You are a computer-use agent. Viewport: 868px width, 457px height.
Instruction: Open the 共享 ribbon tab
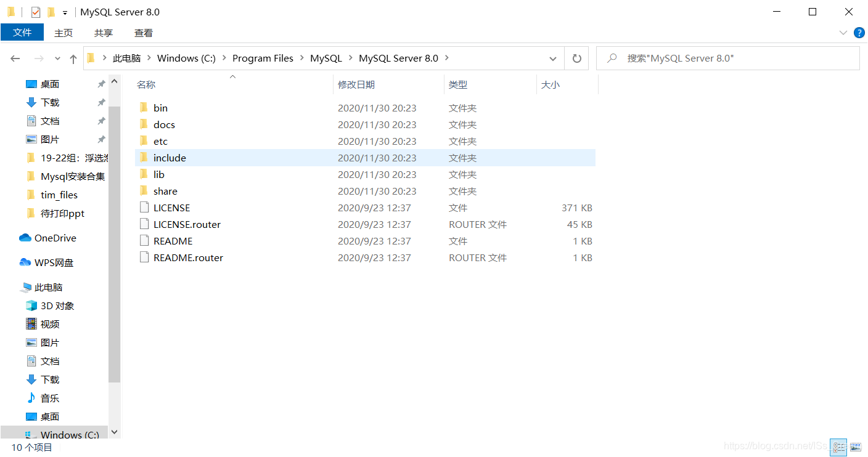[104, 33]
